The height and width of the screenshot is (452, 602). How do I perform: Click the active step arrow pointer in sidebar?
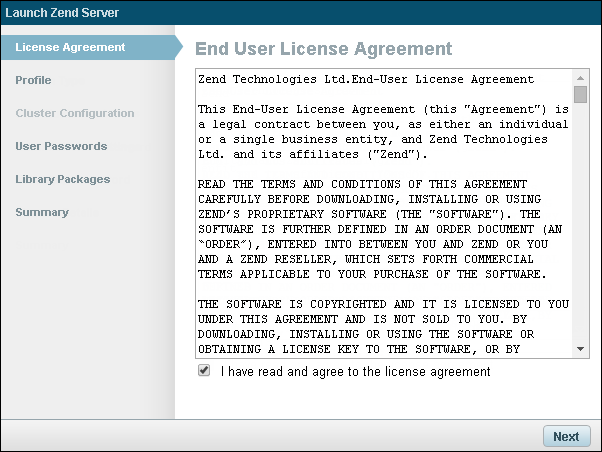click(178, 47)
